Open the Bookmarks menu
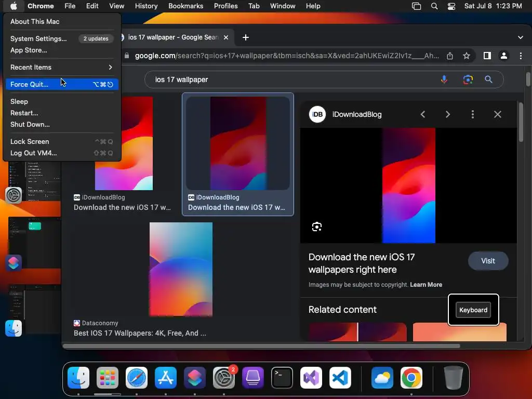Screen dimensions: 532x399 (185, 6)
